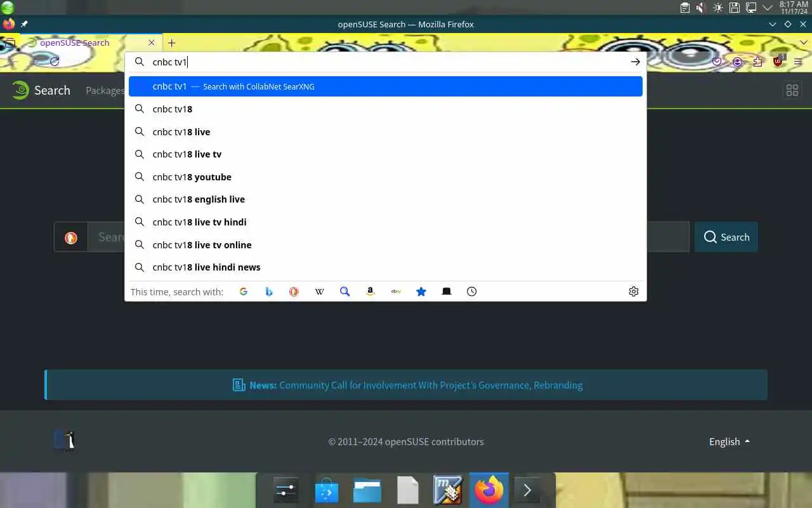
Task: Open search settings gear icon
Action: coord(634,291)
